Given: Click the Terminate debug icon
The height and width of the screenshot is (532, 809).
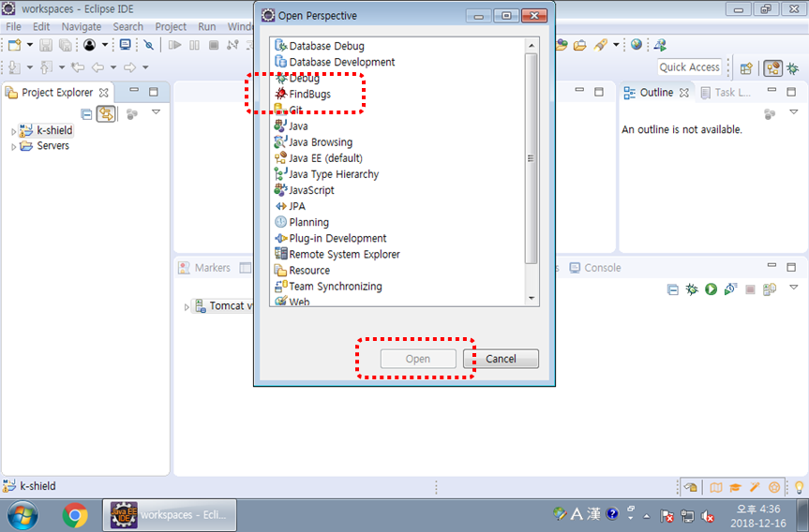Looking at the screenshot, I should coord(214,45).
